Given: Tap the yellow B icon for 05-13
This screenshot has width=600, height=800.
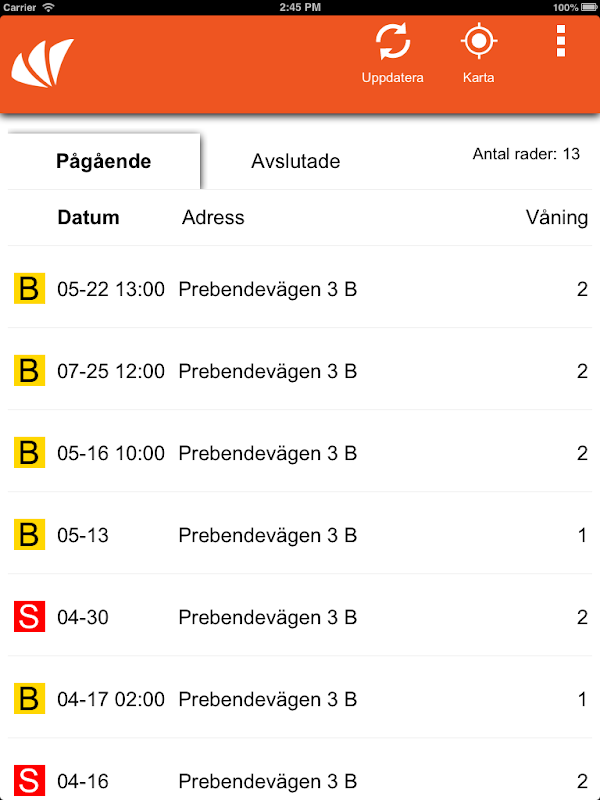Looking at the screenshot, I should click(29, 534).
